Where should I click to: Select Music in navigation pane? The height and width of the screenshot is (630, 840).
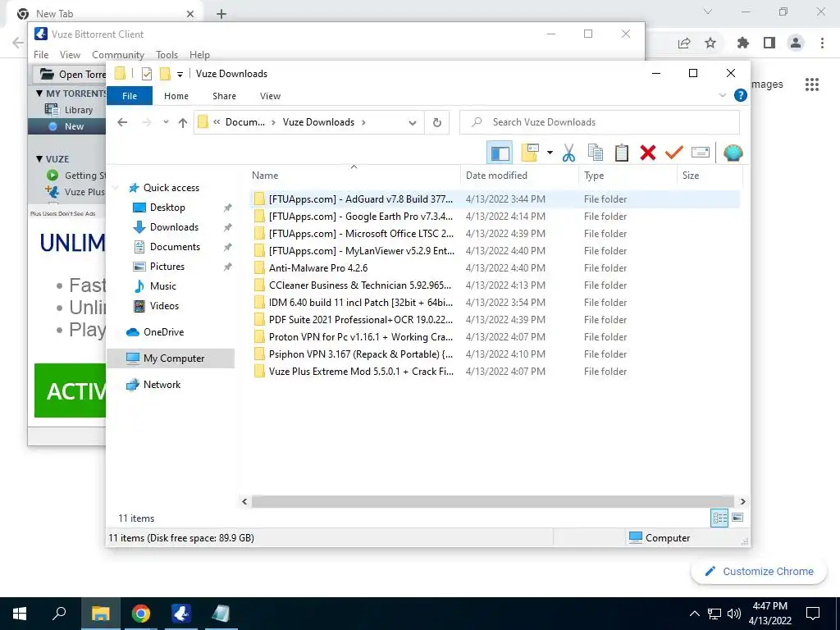[163, 286]
